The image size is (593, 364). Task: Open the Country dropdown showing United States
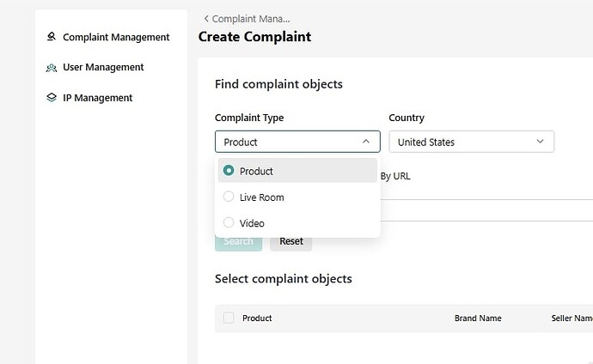[472, 142]
